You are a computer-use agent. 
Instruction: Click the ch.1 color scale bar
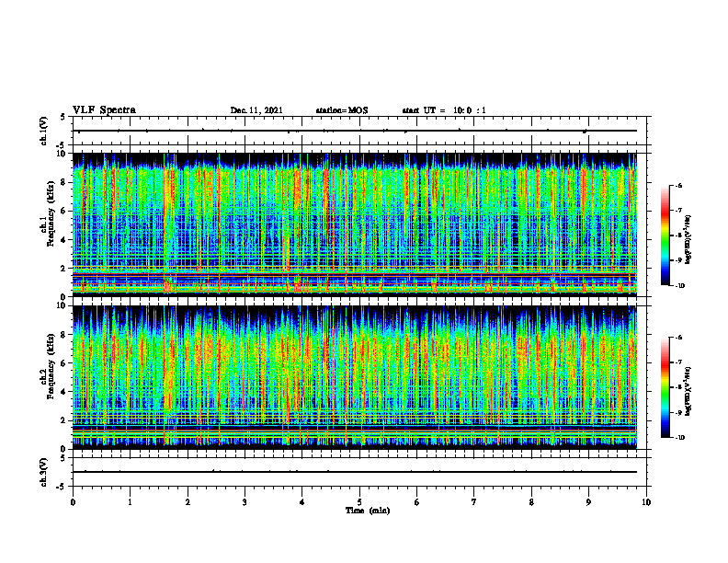point(665,236)
